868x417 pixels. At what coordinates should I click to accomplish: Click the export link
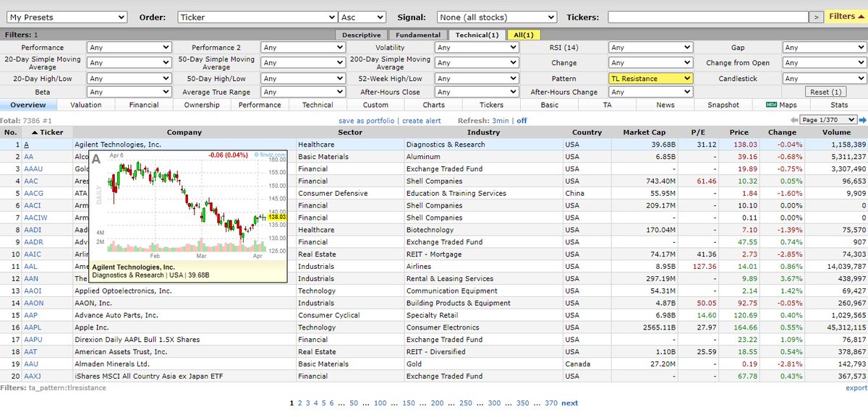coord(856,388)
